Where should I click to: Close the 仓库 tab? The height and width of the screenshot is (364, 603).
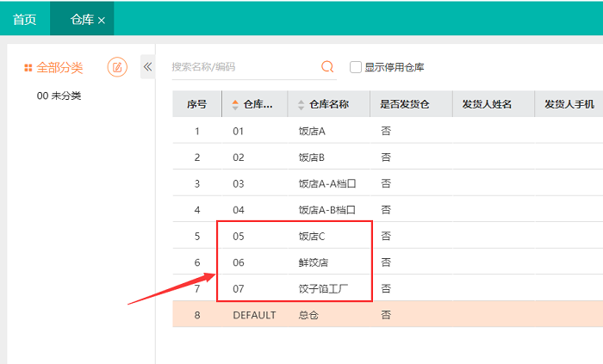[x=102, y=20]
